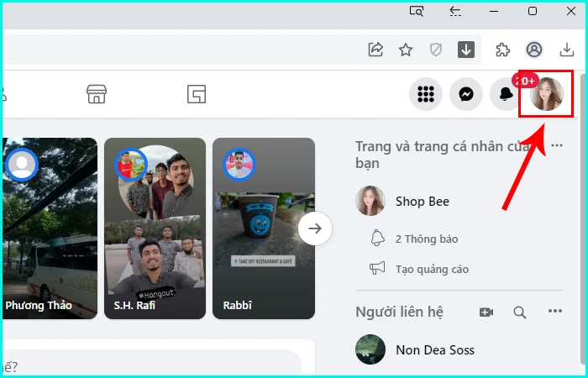Open the notifications bell
Viewport: 588px width, 378px height.
pyautogui.click(x=506, y=94)
